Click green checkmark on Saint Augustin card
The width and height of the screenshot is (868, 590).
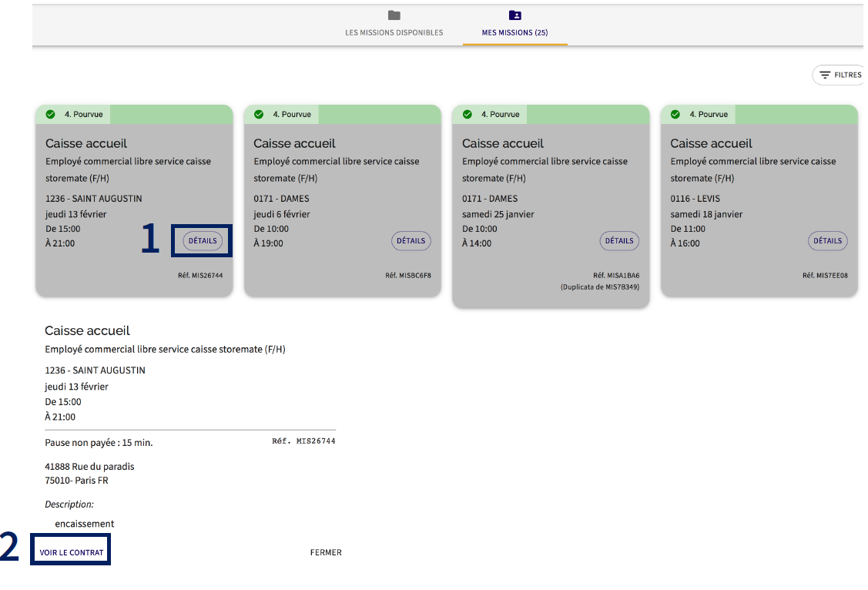click(51, 115)
